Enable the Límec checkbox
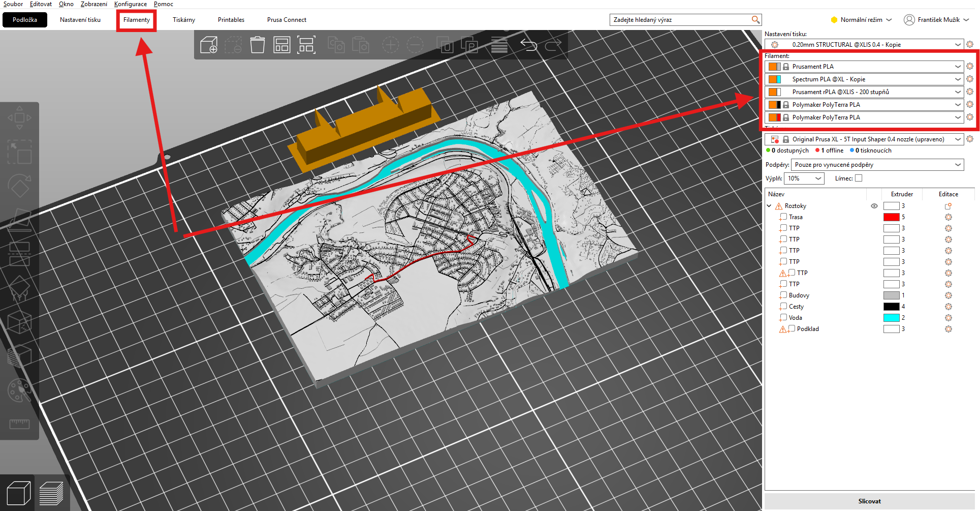Viewport: 980px width, 511px height. (859, 178)
